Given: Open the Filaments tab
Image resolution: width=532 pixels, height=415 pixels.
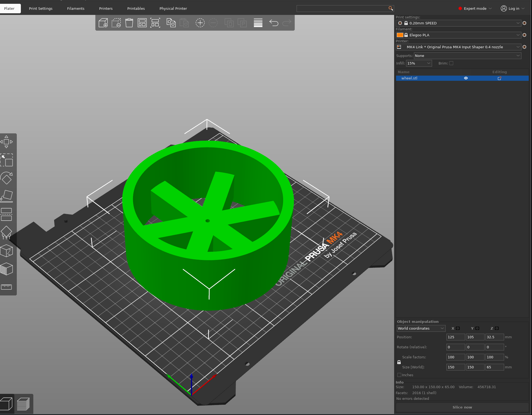Looking at the screenshot, I should click(x=76, y=8).
